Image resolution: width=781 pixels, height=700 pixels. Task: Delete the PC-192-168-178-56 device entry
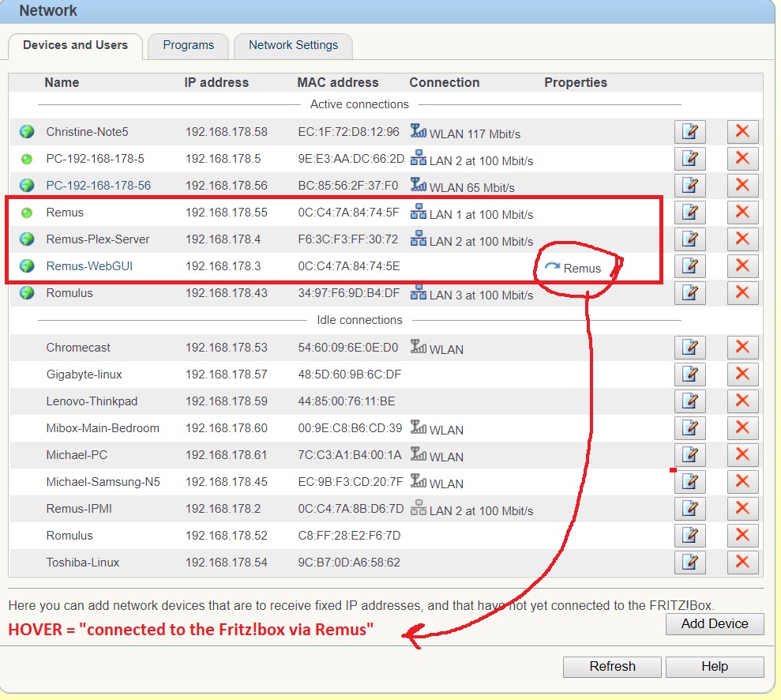pos(742,186)
